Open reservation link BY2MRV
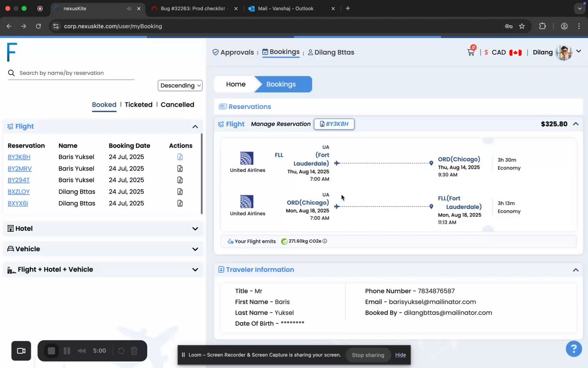This screenshot has height=368, width=588. point(20,168)
